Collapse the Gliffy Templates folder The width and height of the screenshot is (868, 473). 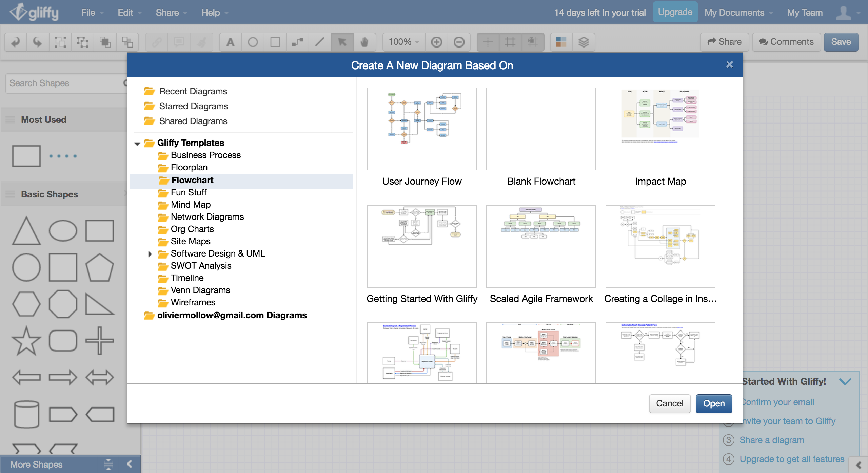pos(137,144)
